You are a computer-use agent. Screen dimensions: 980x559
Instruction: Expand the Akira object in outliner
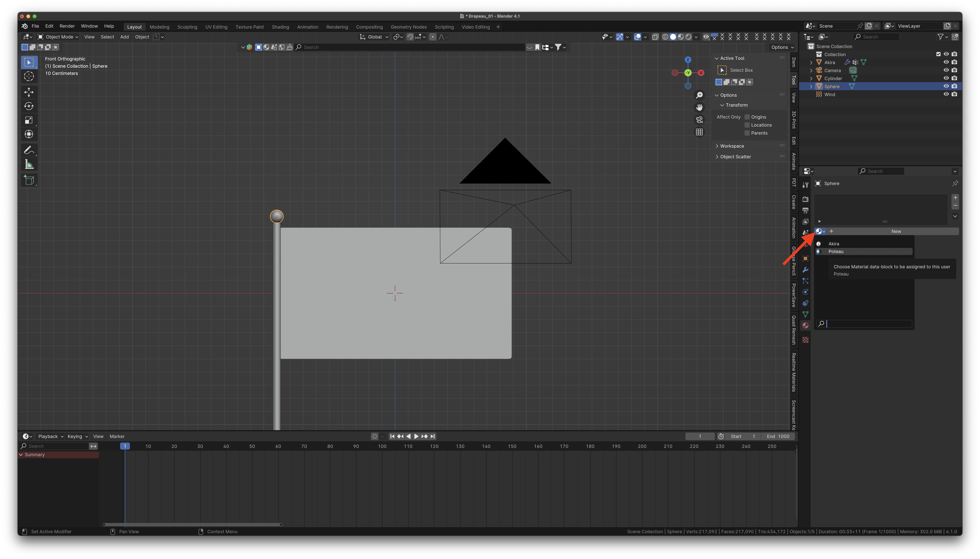coord(811,63)
